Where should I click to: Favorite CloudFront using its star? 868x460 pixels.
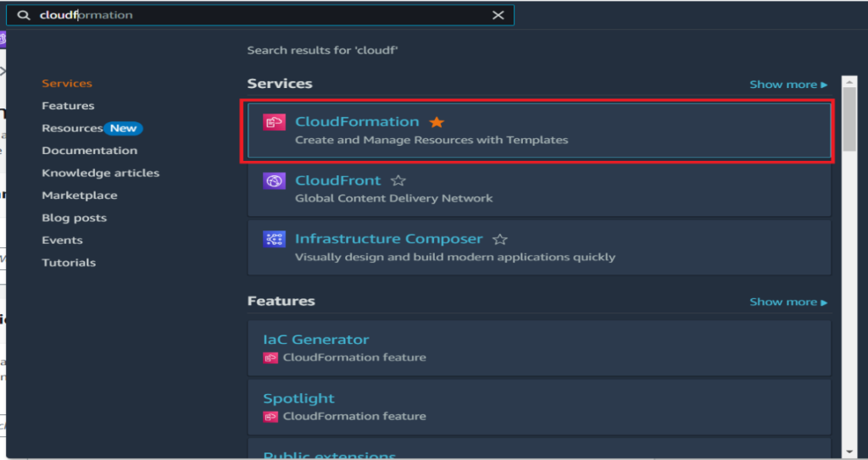[x=398, y=181]
